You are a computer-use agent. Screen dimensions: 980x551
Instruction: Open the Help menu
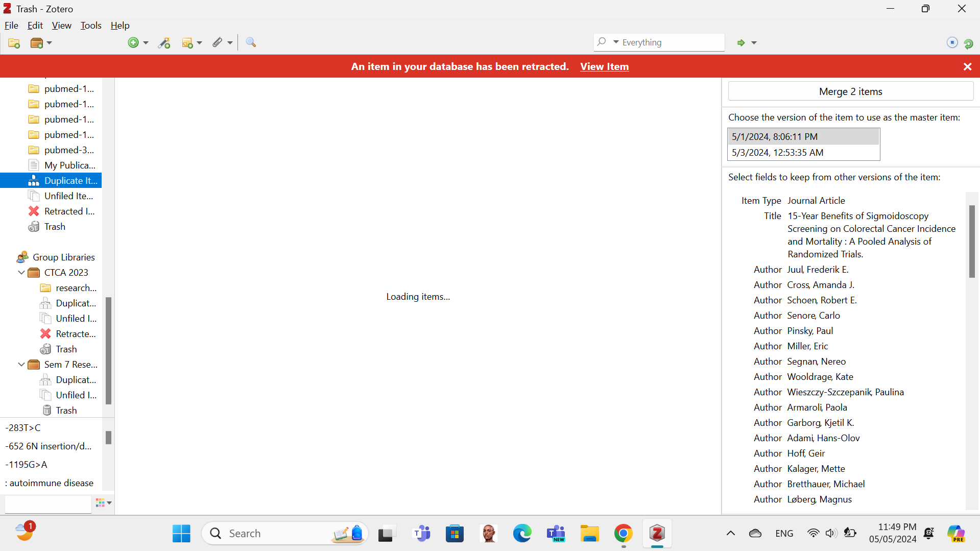(120, 25)
